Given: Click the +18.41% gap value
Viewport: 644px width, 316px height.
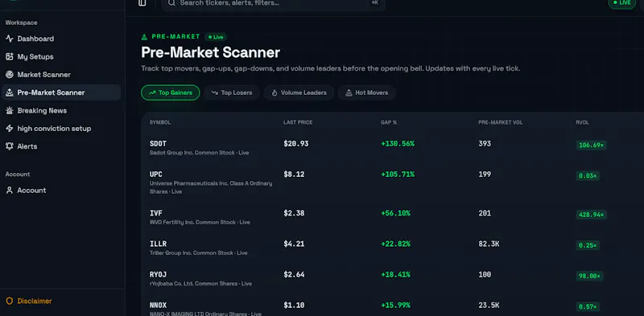Looking at the screenshot, I should click(395, 274).
